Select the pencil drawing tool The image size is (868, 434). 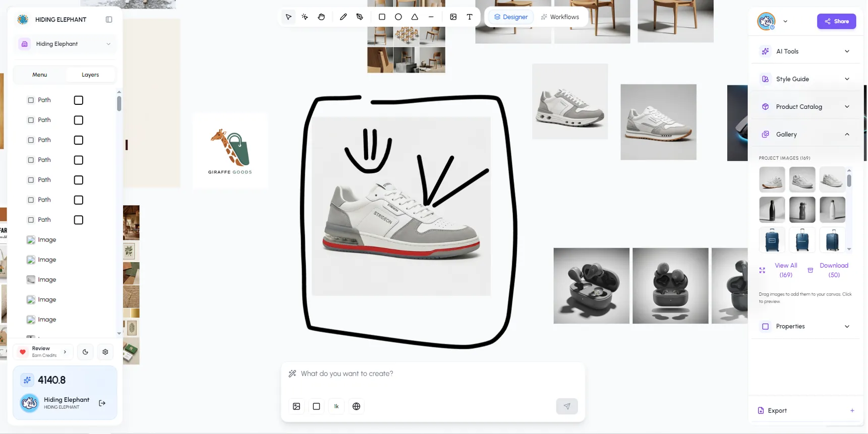pos(343,17)
